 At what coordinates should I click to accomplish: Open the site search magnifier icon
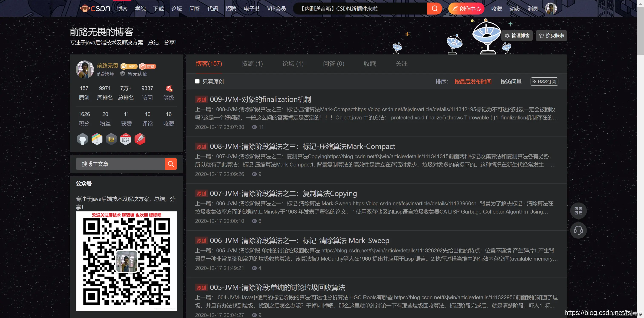point(434,8)
